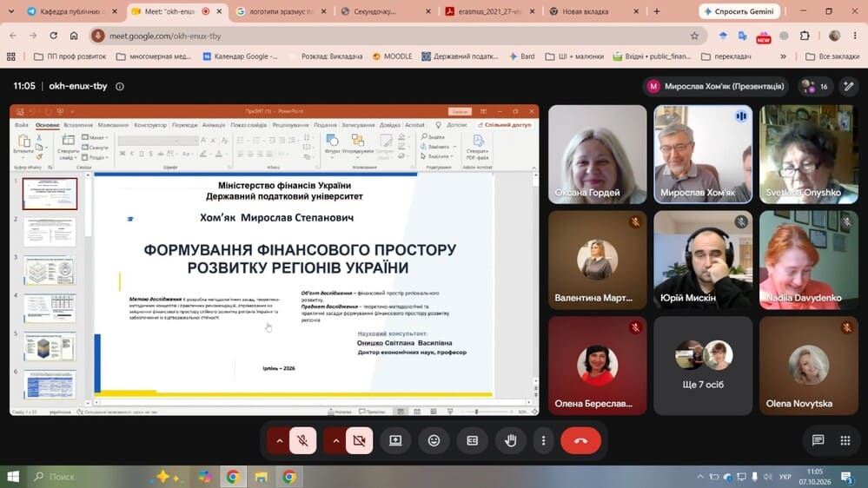The width and height of the screenshot is (868, 488).
Task: Open Windows Start menu
Action: click(13, 477)
